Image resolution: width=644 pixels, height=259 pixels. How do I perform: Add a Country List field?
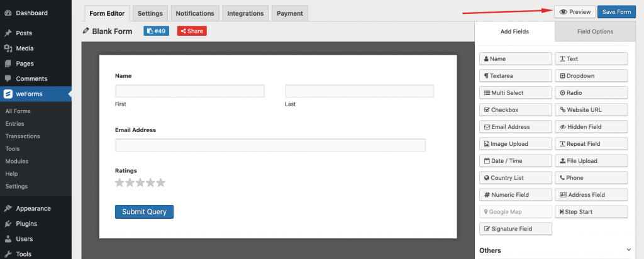(x=516, y=178)
